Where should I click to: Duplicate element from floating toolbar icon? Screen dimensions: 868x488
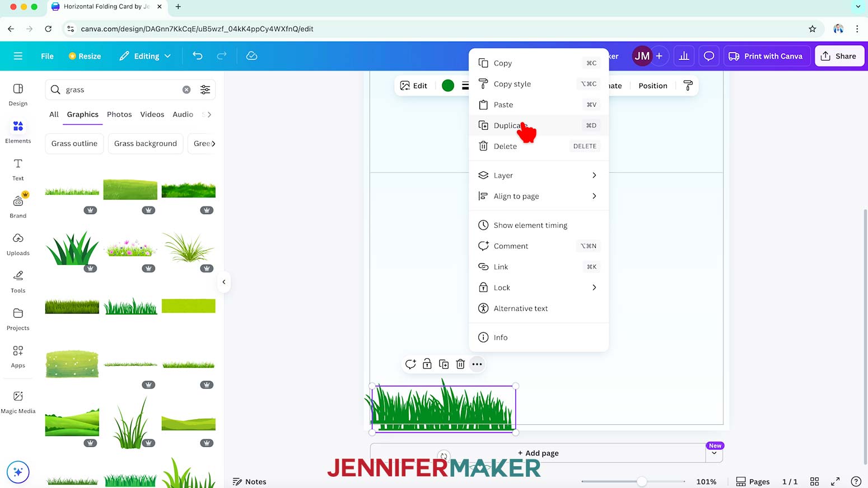tap(444, 364)
